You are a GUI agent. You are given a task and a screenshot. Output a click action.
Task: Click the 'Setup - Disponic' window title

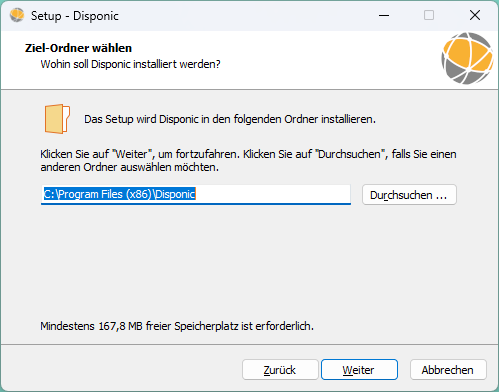tap(75, 16)
